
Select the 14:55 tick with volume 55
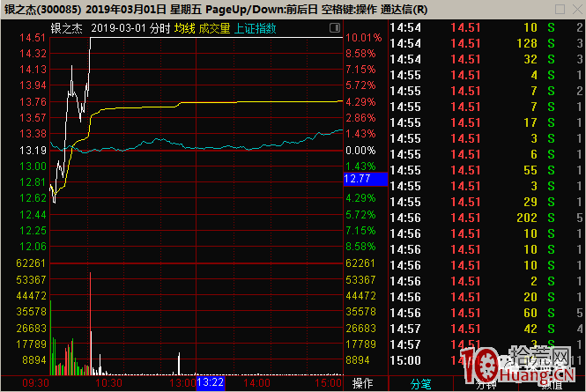pyautogui.click(x=486, y=170)
